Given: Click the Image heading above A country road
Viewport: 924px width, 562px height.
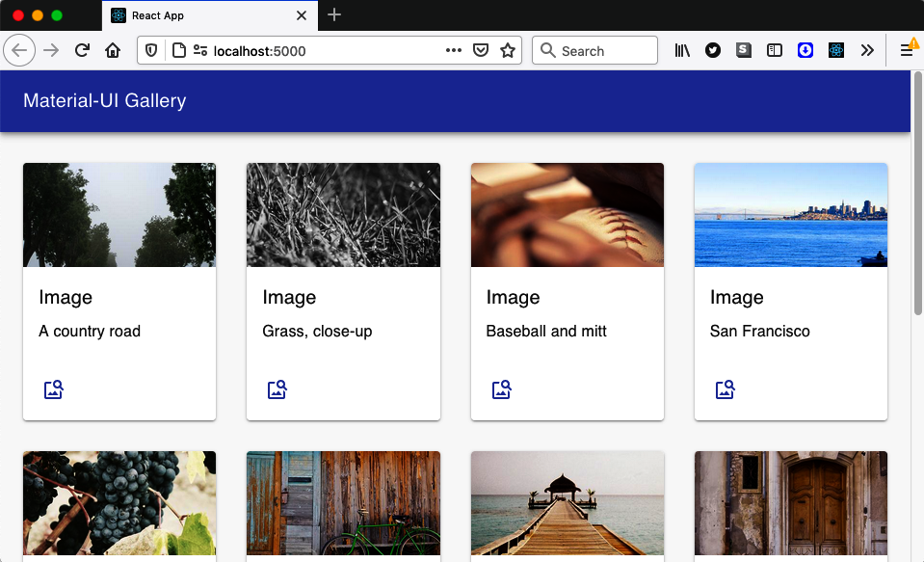Looking at the screenshot, I should [66, 298].
